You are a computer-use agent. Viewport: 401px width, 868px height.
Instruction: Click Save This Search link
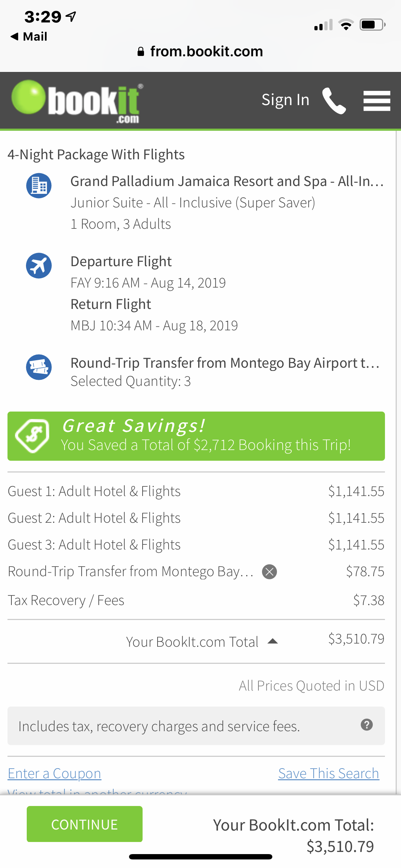tap(328, 774)
